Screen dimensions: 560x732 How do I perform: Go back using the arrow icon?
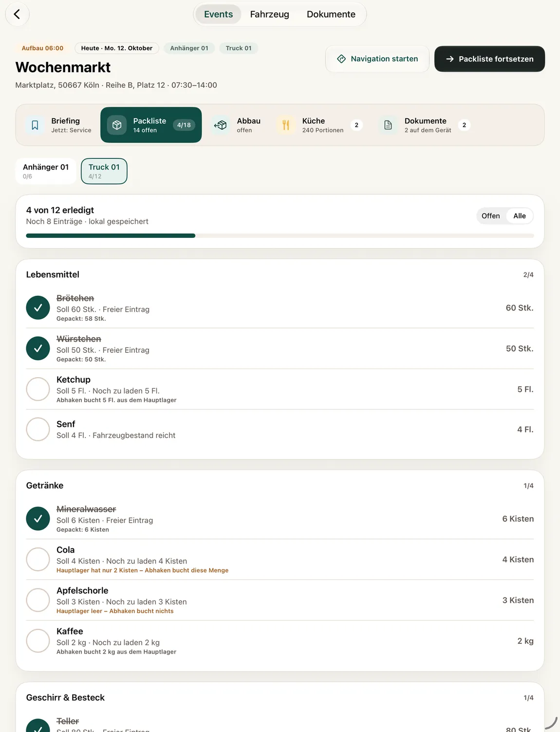coord(17,14)
